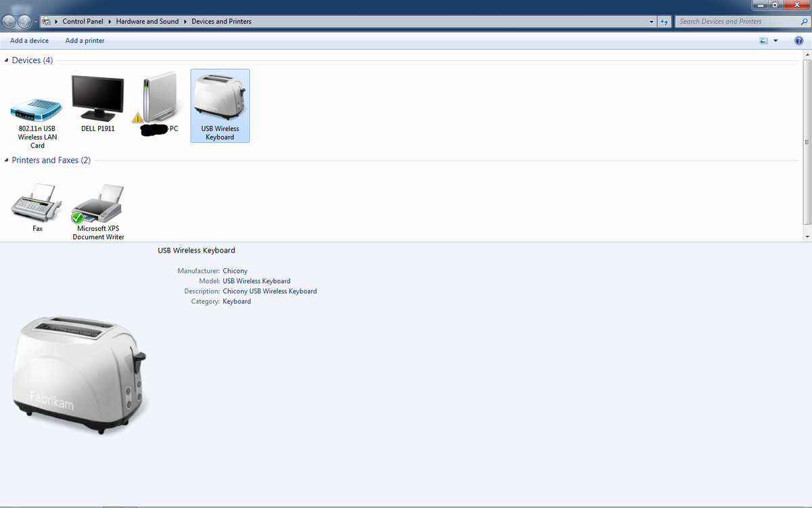Click the refresh button beside address bar
The width and height of the screenshot is (812, 508).
(664, 22)
